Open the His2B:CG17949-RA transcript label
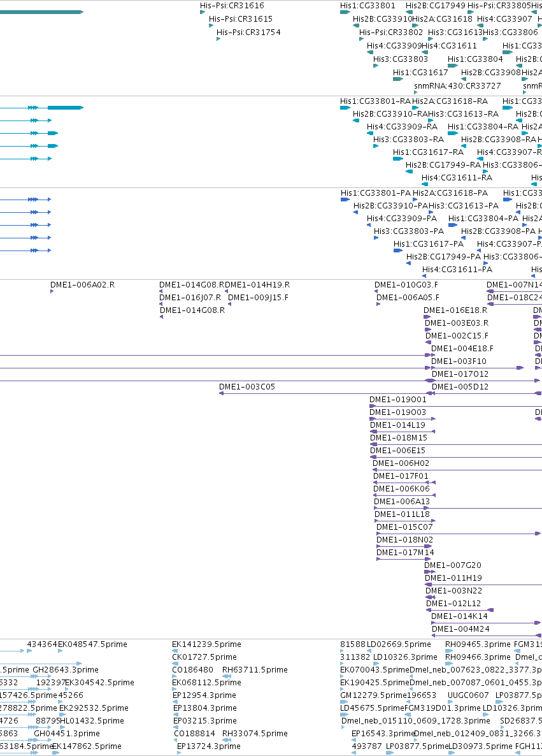 point(443,165)
